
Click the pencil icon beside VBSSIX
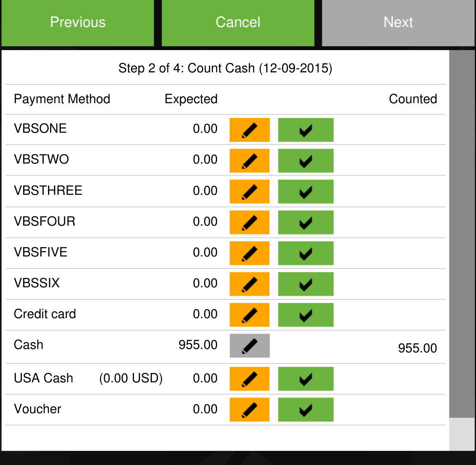(x=250, y=284)
